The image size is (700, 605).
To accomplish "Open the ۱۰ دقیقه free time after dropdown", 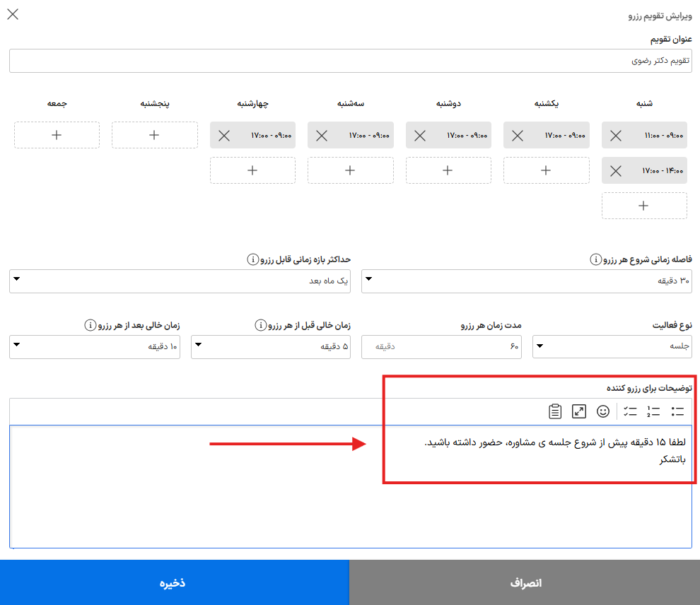I will [x=95, y=346].
